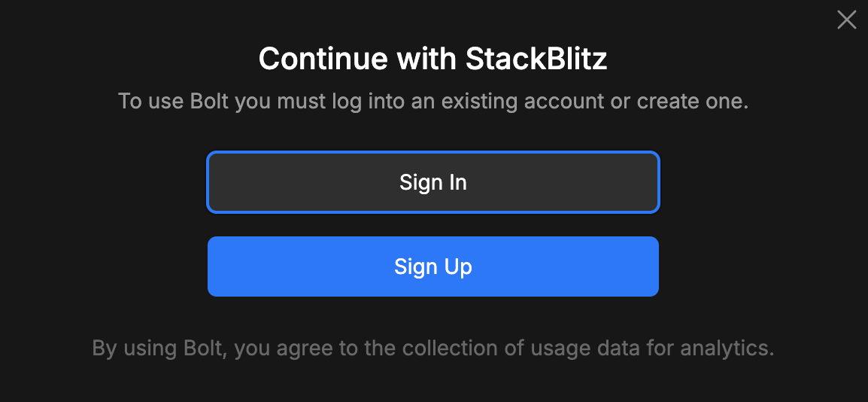Hit the X icon in the corner
This screenshot has height=402, width=868.
pyautogui.click(x=847, y=20)
